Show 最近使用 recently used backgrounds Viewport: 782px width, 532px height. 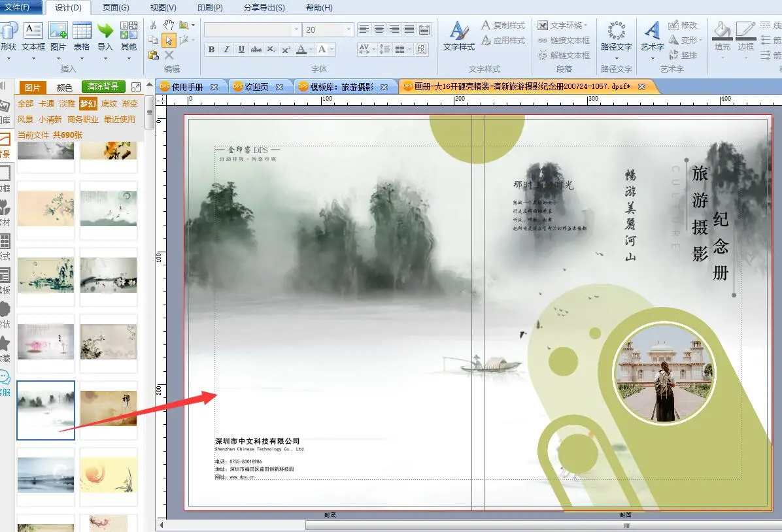point(120,119)
